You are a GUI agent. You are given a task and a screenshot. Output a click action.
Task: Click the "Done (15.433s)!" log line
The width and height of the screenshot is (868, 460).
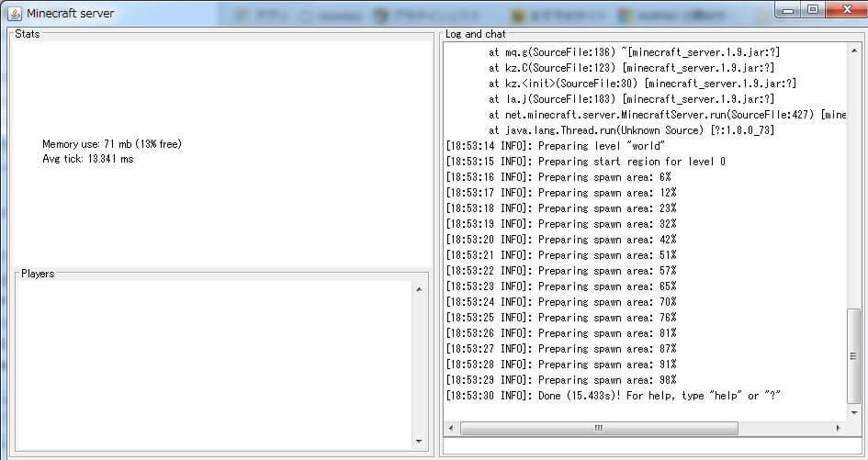pos(613,396)
